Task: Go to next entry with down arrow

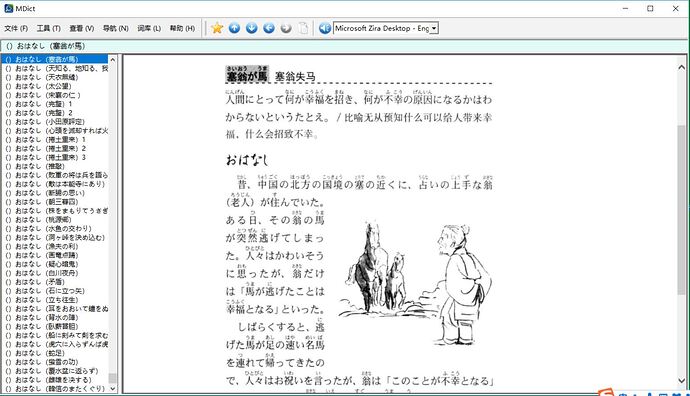Action: 251,28
